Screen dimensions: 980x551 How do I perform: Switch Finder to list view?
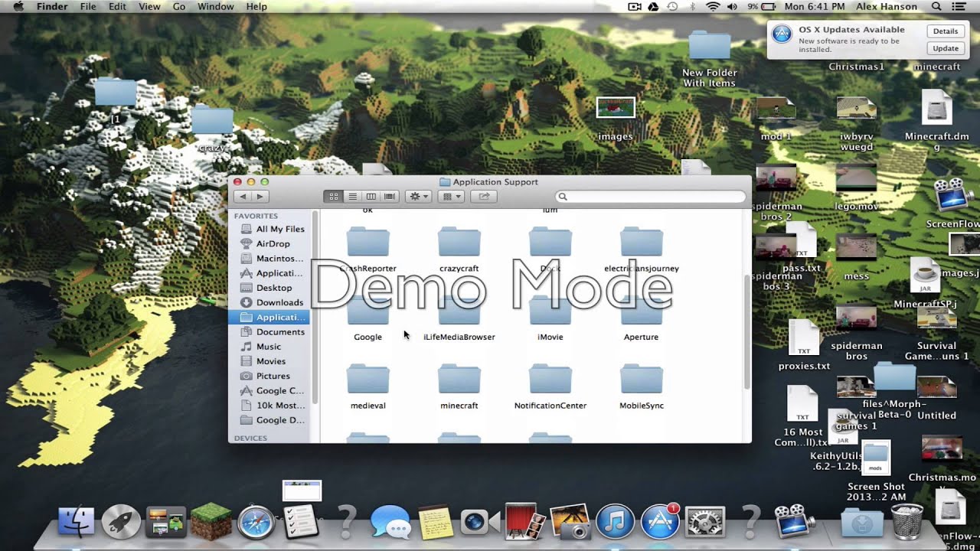click(352, 197)
